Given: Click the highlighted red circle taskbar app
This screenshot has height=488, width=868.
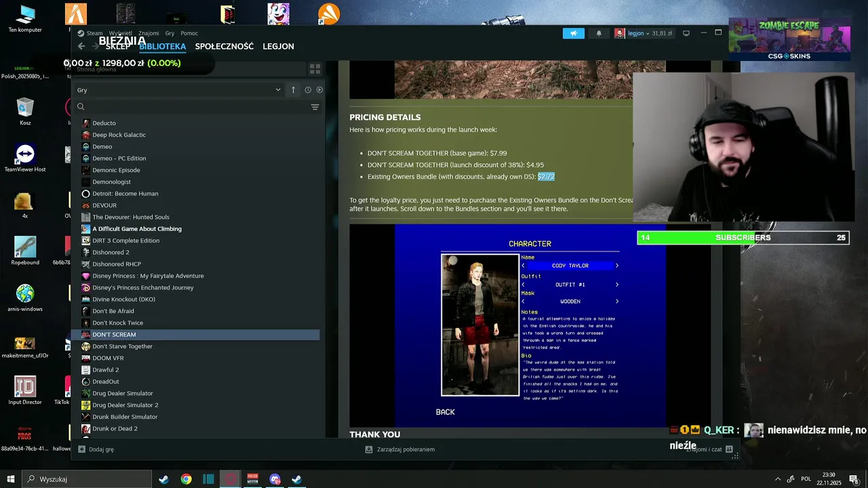Looking at the screenshot, I should pyautogui.click(x=231, y=479).
